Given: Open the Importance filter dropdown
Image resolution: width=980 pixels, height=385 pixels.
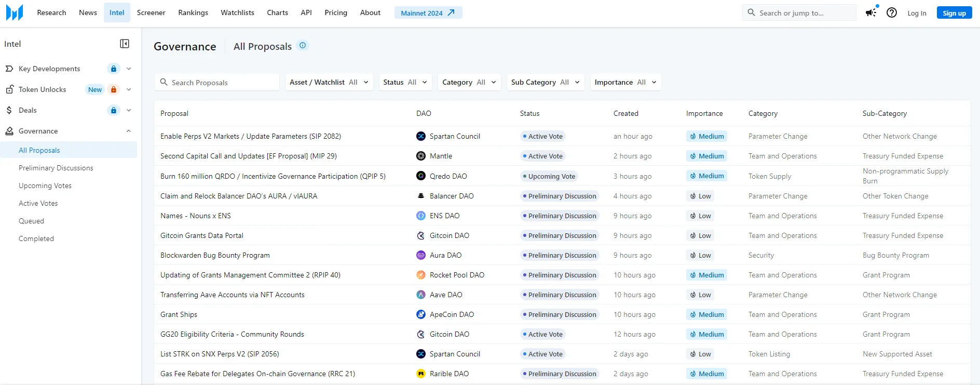Looking at the screenshot, I should (625, 82).
